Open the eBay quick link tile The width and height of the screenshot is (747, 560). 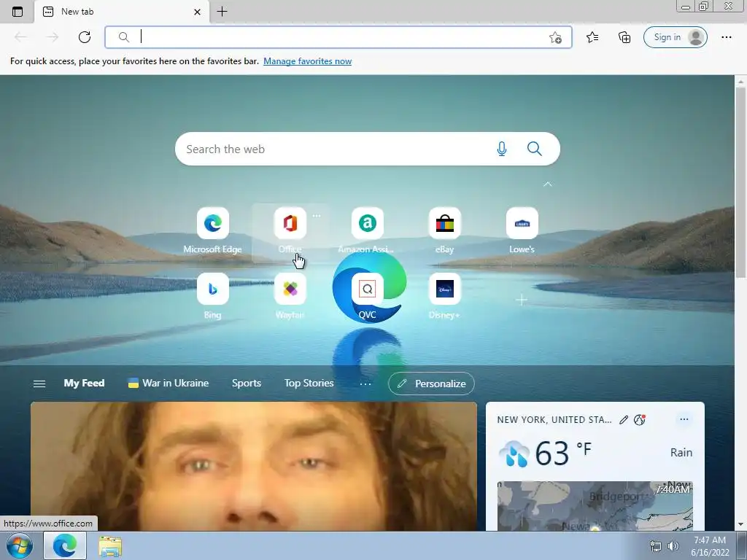tap(444, 230)
